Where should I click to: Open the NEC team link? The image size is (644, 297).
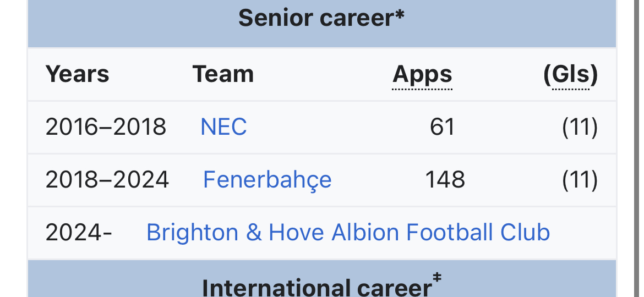pyautogui.click(x=223, y=127)
